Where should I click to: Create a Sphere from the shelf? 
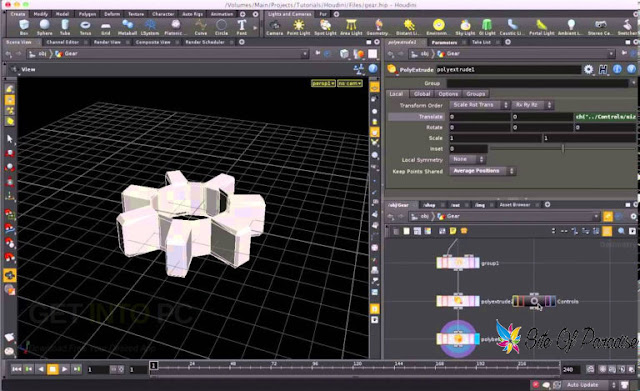[x=44, y=27]
